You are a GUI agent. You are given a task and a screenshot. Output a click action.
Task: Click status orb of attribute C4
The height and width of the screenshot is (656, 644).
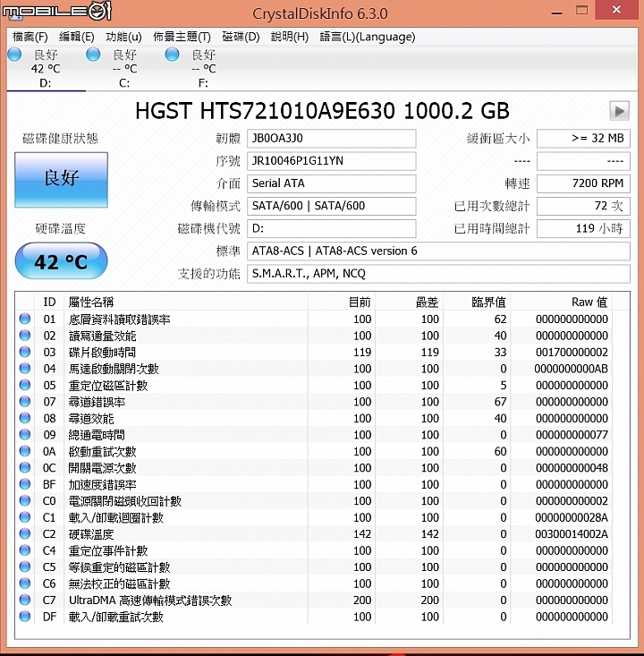25,550
